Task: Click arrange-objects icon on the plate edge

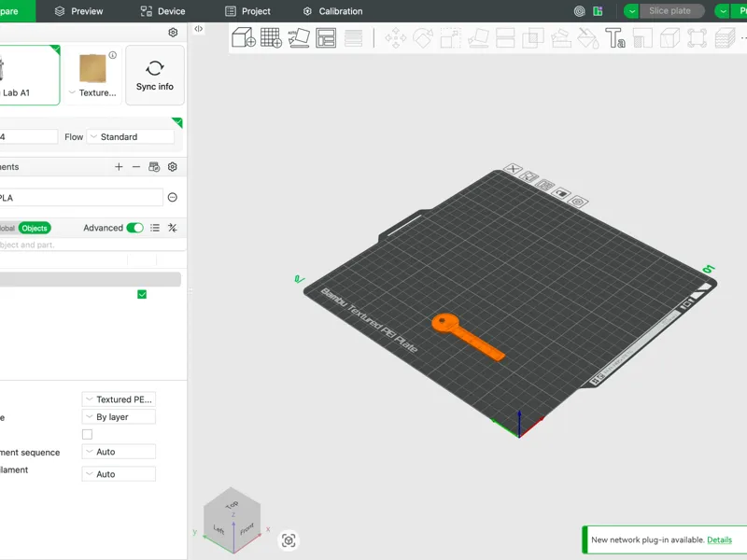Action: (545, 185)
